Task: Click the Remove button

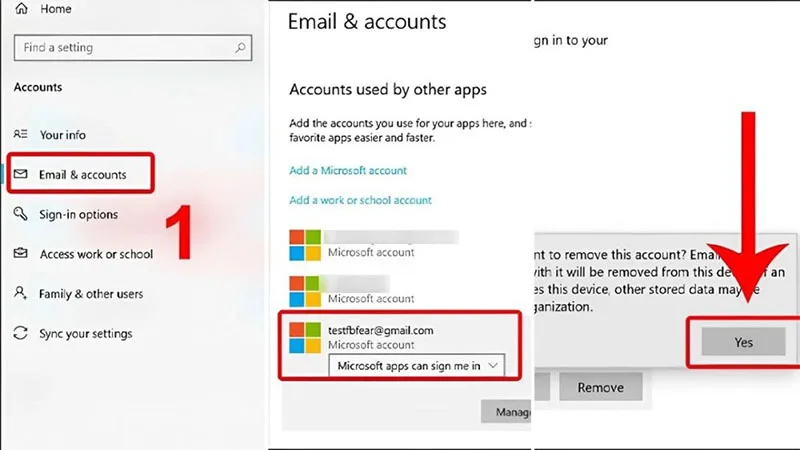Action: 601,387
